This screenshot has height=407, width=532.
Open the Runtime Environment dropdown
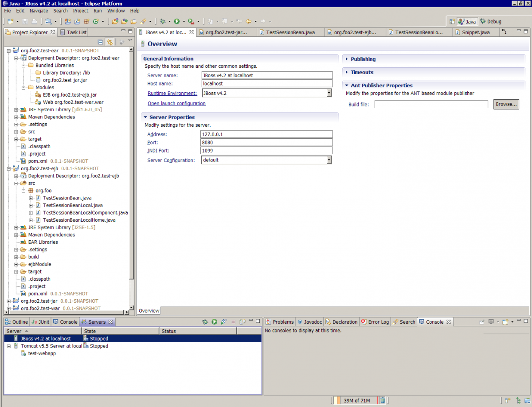329,93
